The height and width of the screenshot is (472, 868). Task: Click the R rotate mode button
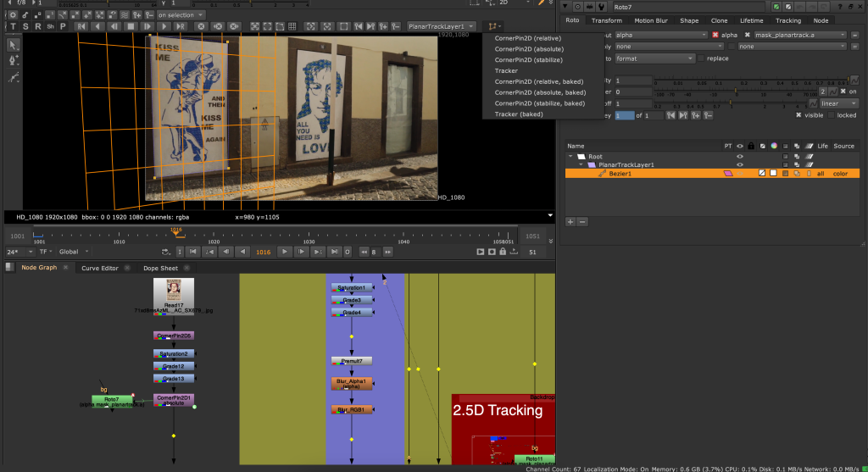coord(37,26)
